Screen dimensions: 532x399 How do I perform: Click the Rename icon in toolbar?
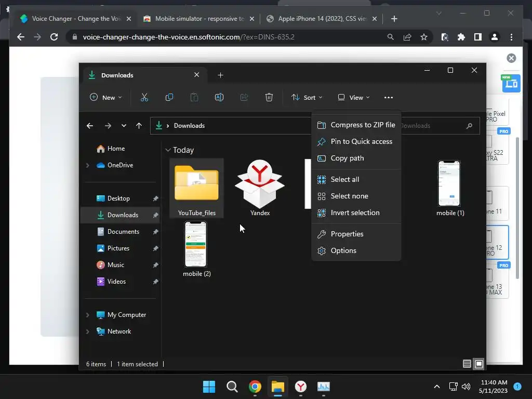[219, 97]
